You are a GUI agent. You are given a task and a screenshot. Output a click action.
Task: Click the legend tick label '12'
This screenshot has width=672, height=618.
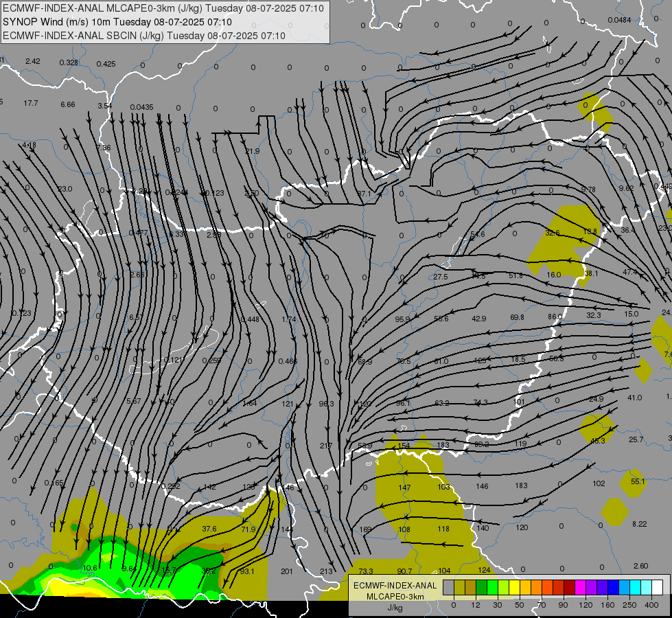476,605
